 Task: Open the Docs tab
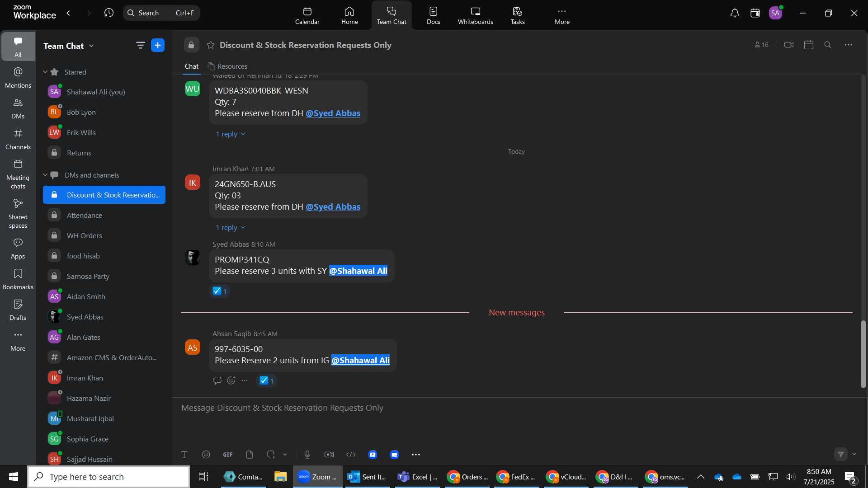(433, 15)
